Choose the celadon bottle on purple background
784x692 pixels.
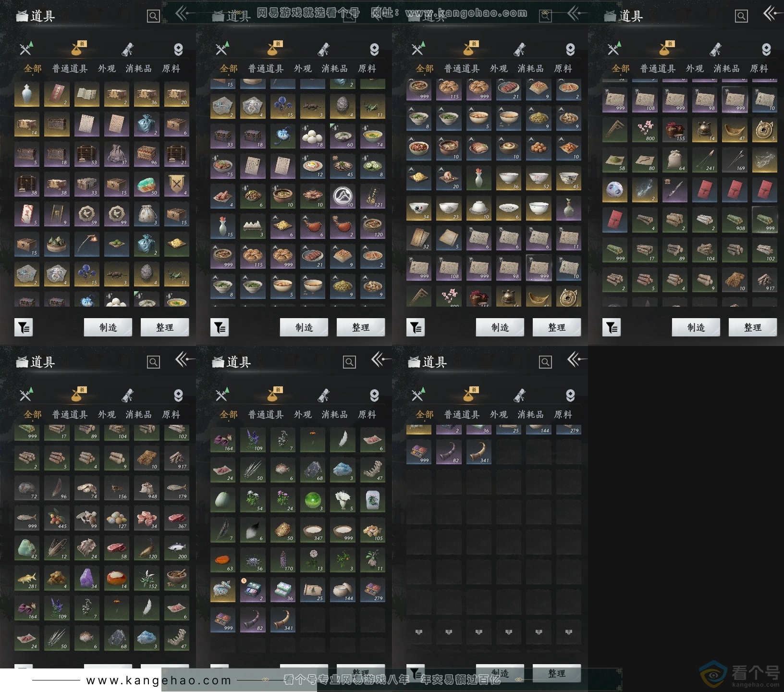[x=568, y=209]
